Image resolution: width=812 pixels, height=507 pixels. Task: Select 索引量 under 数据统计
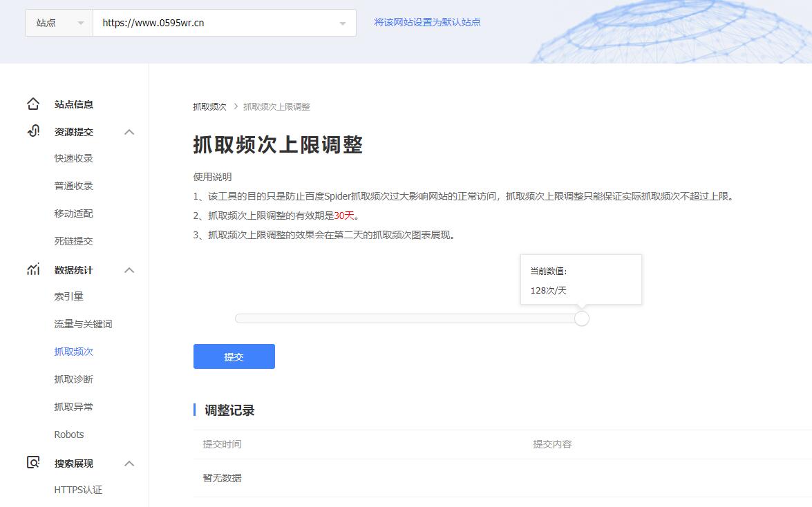pyautogui.click(x=68, y=296)
